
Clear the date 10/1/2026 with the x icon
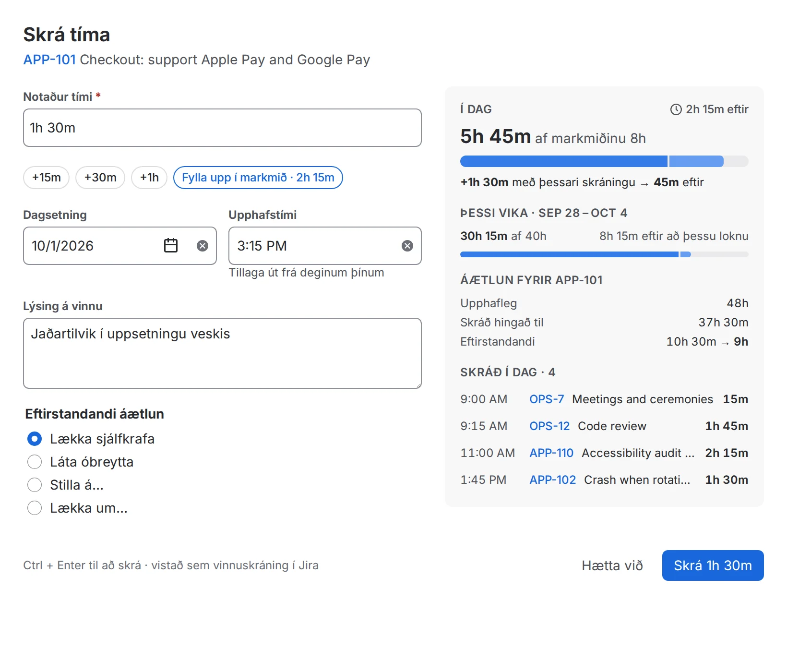203,246
